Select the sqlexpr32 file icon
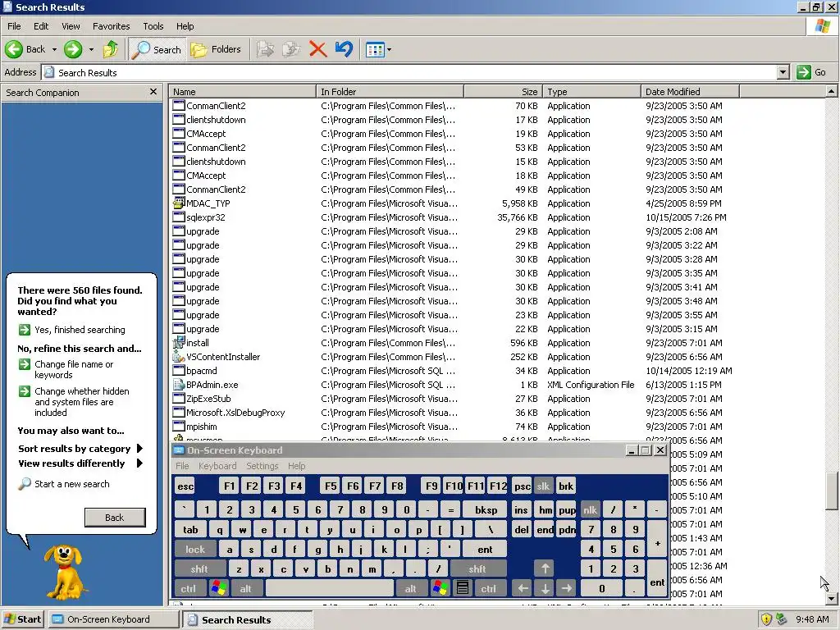The height and width of the screenshot is (630, 840). click(x=179, y=217)
